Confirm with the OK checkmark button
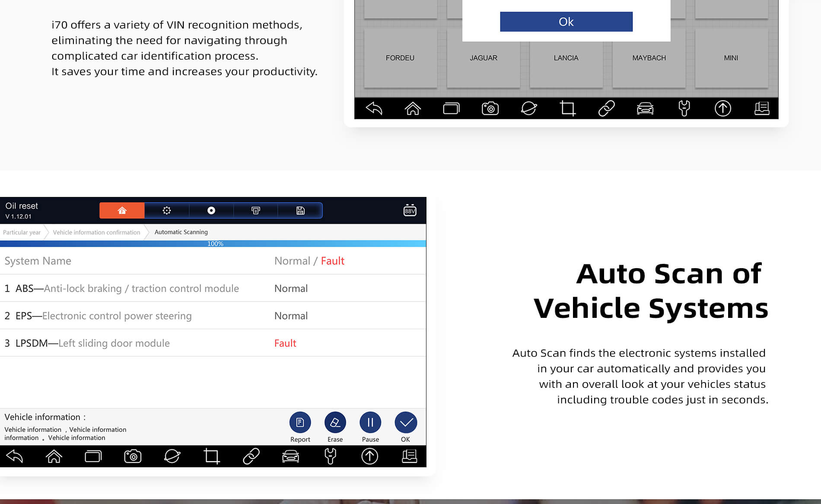 pyautogui.click(x=405, y=423)
